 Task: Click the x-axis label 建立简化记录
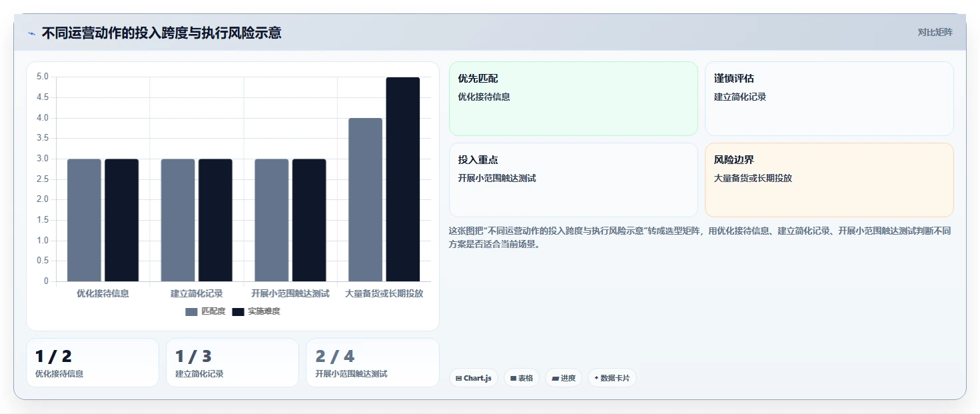click(x=197, y=293)
